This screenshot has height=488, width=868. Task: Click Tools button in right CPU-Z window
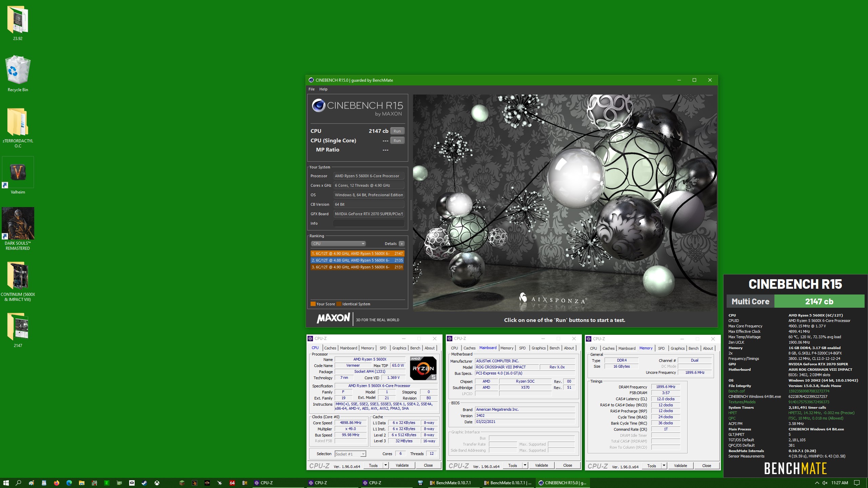[651, 466]
